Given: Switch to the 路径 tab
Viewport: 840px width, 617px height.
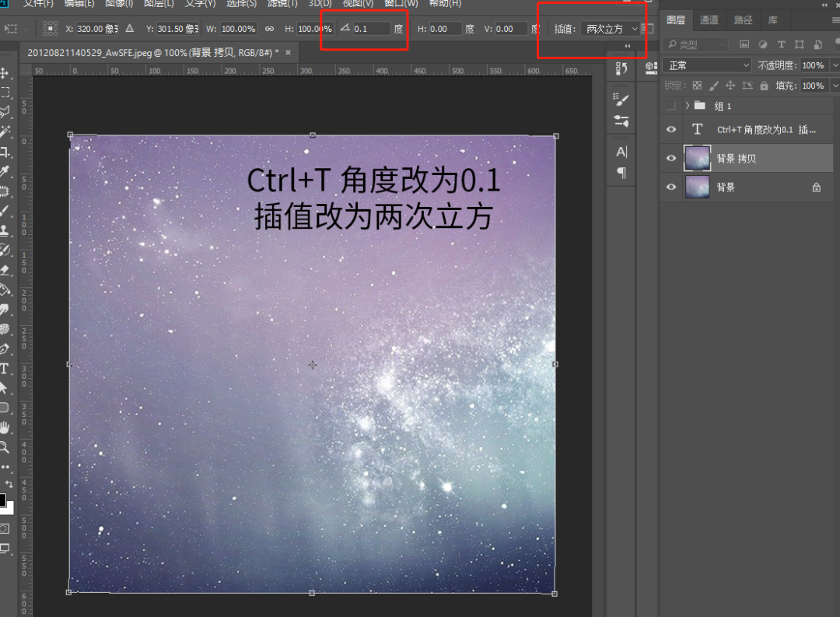Looking at the screenshot, I should pos(743,20).
